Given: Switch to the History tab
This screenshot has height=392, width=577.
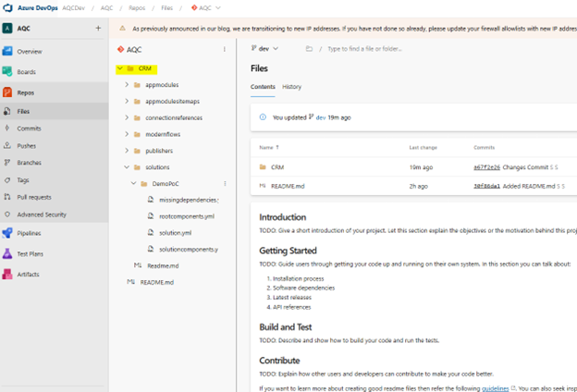Looking at the screenshot, I should click(292, 87).
